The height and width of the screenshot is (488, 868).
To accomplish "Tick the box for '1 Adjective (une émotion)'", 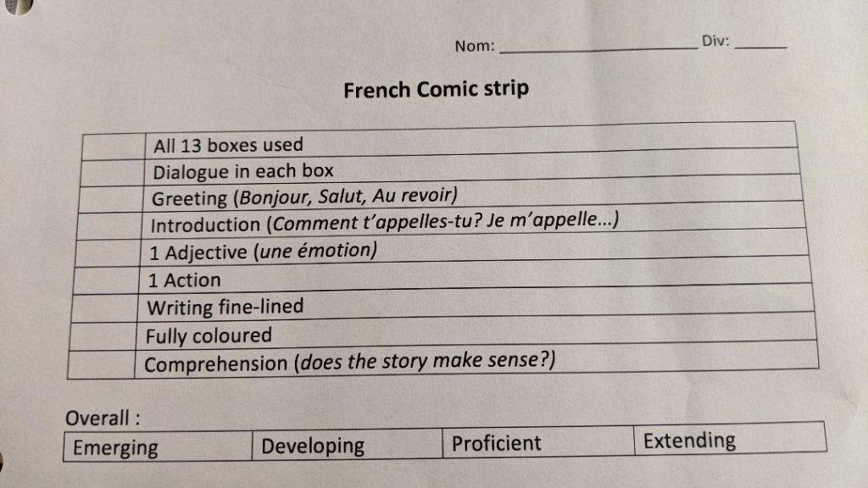I will 108,253.
